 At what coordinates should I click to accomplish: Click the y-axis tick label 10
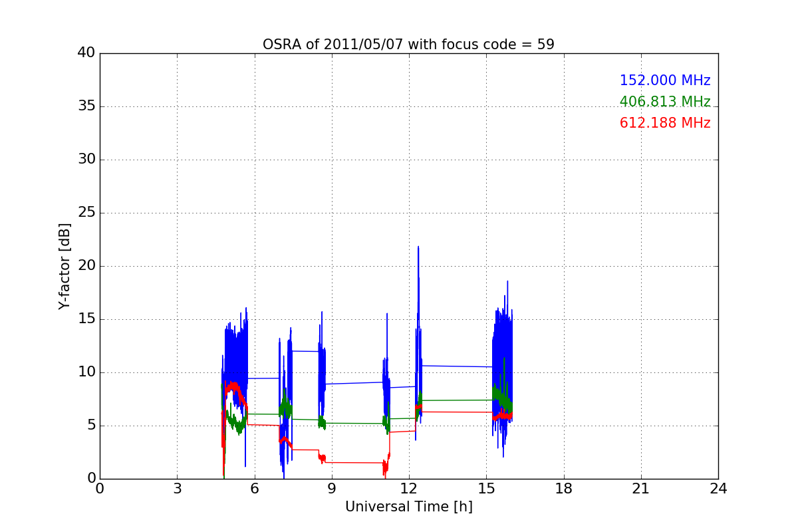coord(86,372)
